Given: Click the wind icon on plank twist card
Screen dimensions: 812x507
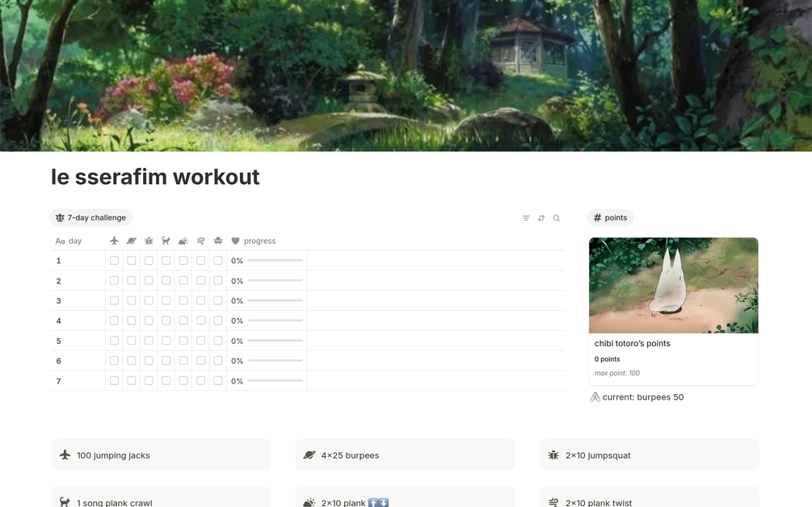Looking at the screenshot, I should coord(553,502).
